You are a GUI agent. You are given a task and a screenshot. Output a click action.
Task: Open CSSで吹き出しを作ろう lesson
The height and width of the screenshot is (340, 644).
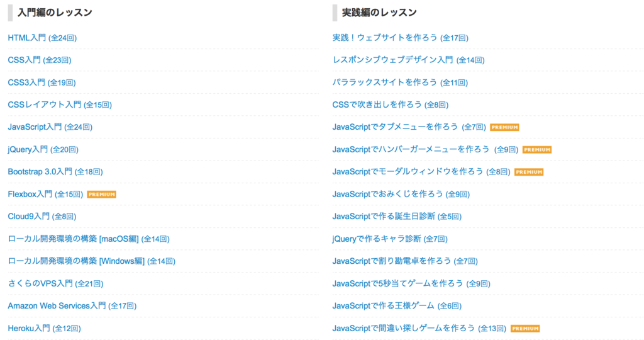click(391, 105)
